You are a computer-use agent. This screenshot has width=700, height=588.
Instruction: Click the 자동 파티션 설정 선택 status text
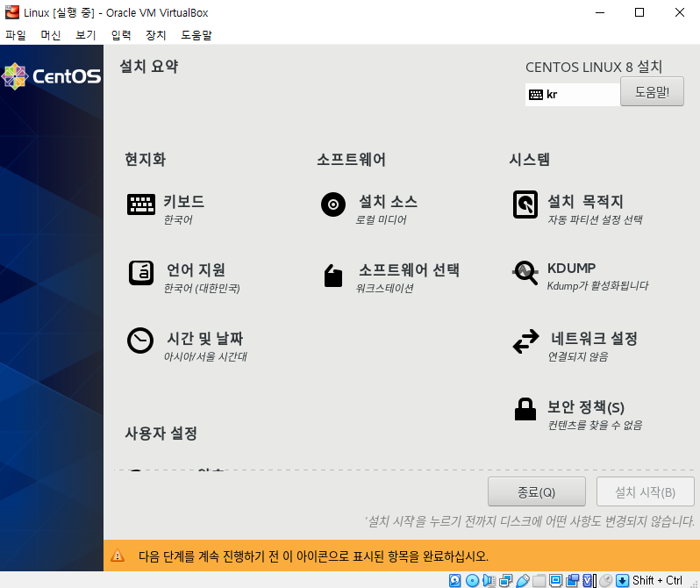[595, 219]
